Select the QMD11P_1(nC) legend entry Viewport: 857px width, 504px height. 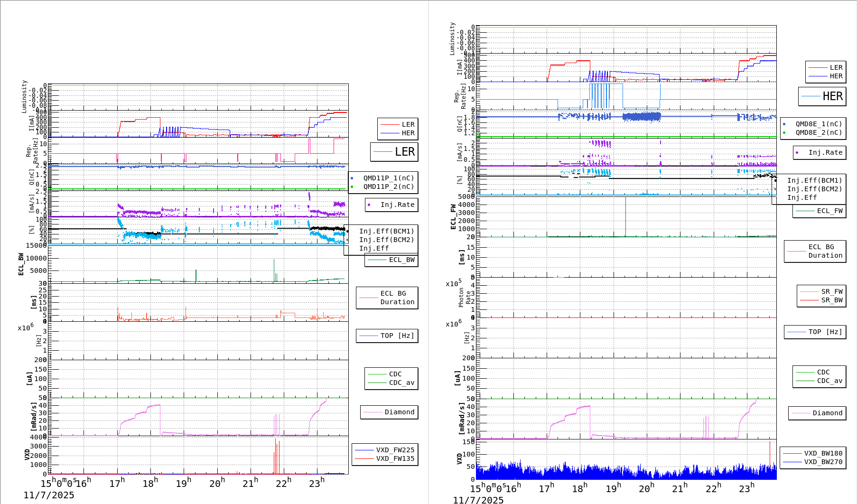click(x=388, y=178)
